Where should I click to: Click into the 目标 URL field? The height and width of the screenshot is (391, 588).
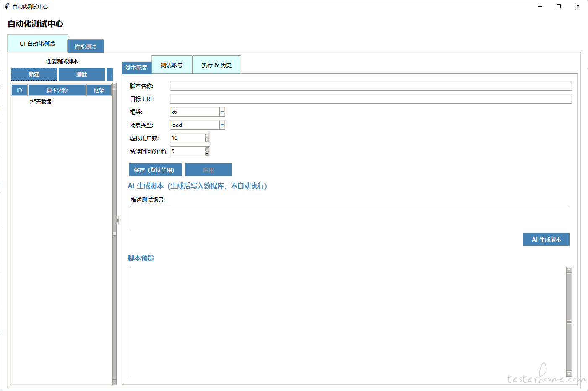point(370,99)
